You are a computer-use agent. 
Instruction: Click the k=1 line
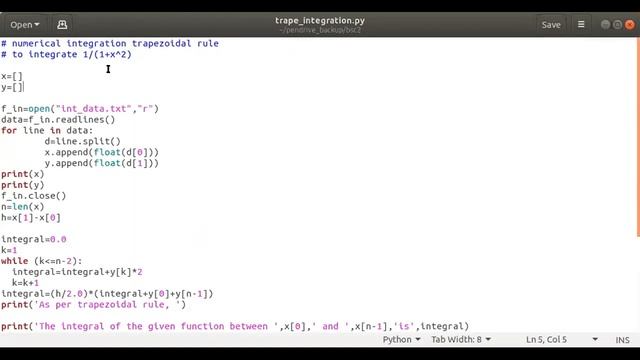(9, 250)
